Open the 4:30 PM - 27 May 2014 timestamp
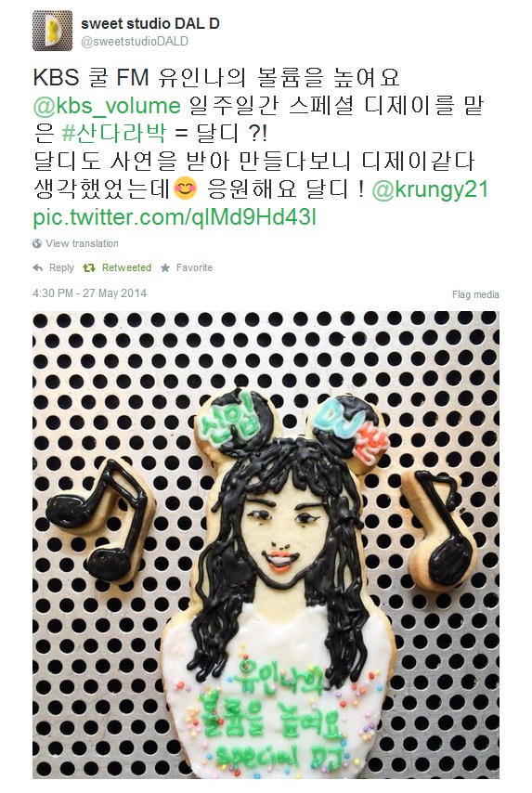The width and height of the screenshot is (532, 793). click(x=89, y=293)
